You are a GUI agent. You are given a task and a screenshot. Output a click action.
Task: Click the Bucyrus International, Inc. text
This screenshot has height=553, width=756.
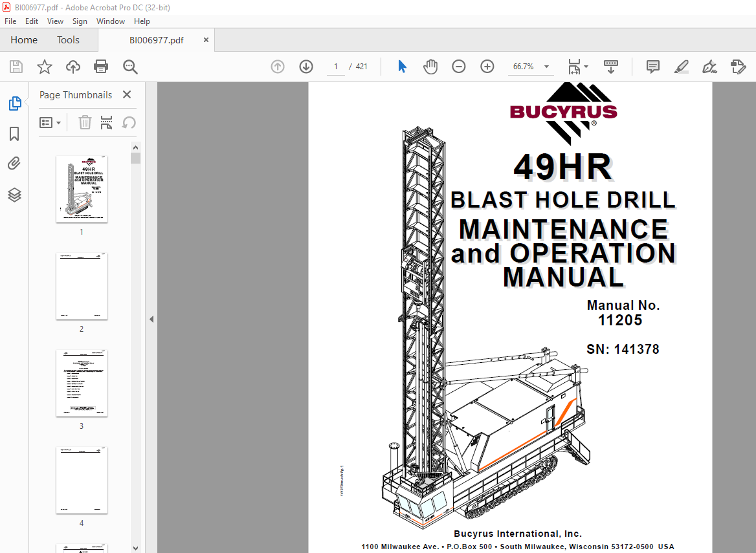coord(518,534)
